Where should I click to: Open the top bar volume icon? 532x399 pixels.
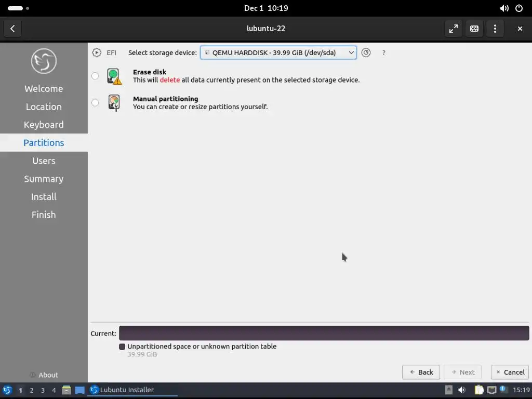click(x=504, y=8)
